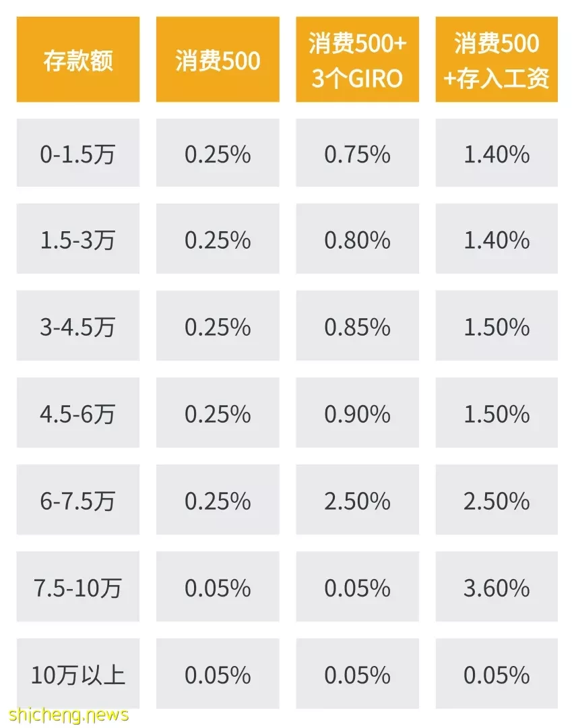
Task: Select the 消费500 column header
Action: click(x=218, y=59)
